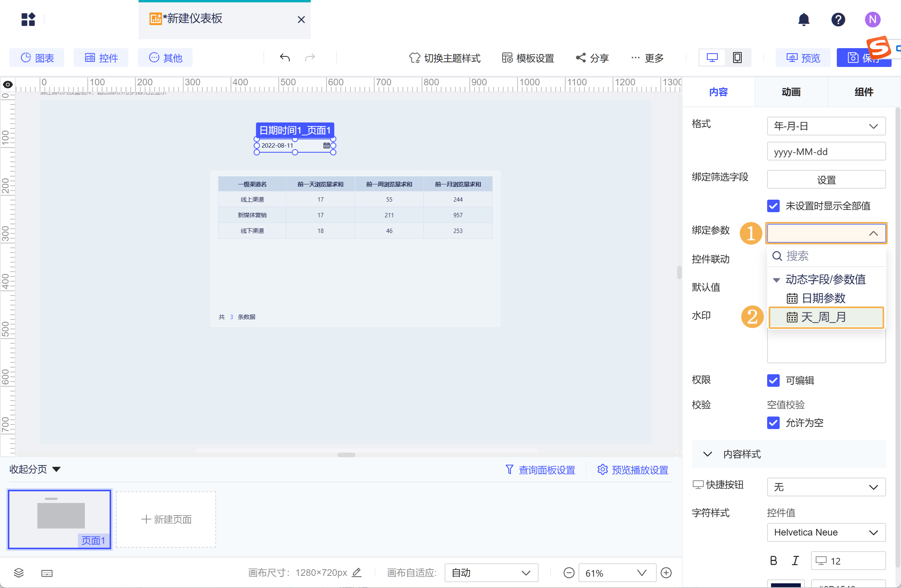Collapse the 内容样式 section
This screenshot has height=588, width=901.
tap(707, 454)
